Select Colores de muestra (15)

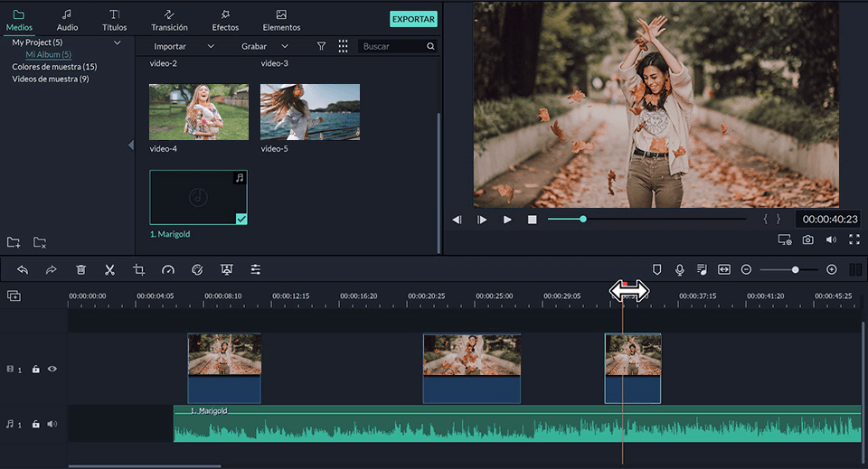tap(54, 66)
